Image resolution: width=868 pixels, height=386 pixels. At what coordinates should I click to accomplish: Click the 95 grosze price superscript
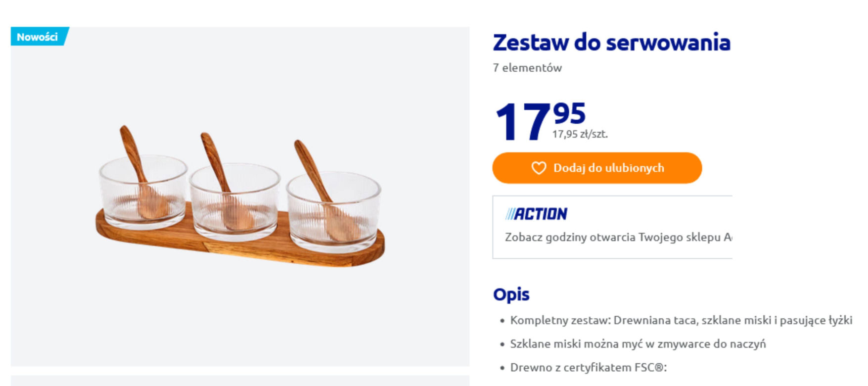click(x=570, y=113)
